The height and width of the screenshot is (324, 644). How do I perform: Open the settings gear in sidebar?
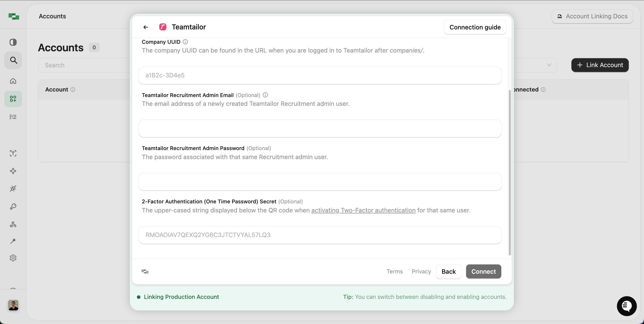click(13, 258)
